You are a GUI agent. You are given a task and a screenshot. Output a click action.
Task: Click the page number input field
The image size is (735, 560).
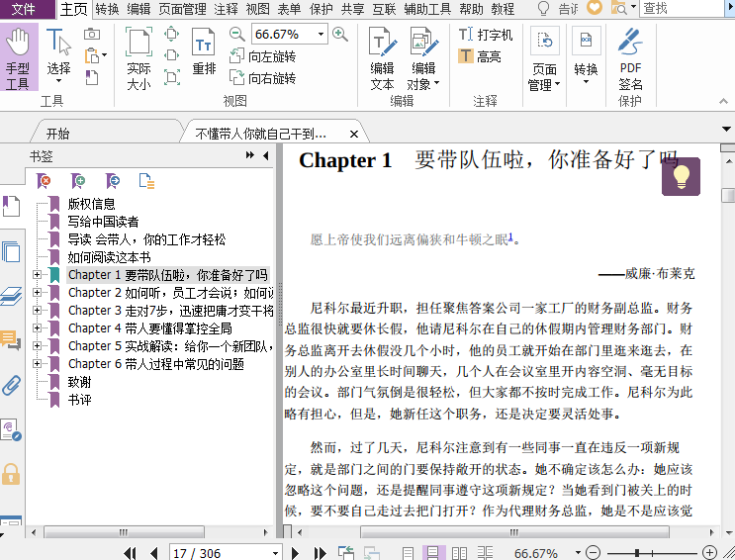[221, 553]
